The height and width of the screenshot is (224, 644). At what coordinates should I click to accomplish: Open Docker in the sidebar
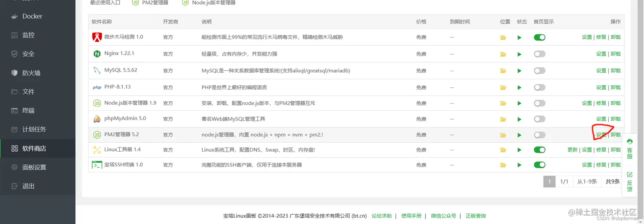(37, 16)
